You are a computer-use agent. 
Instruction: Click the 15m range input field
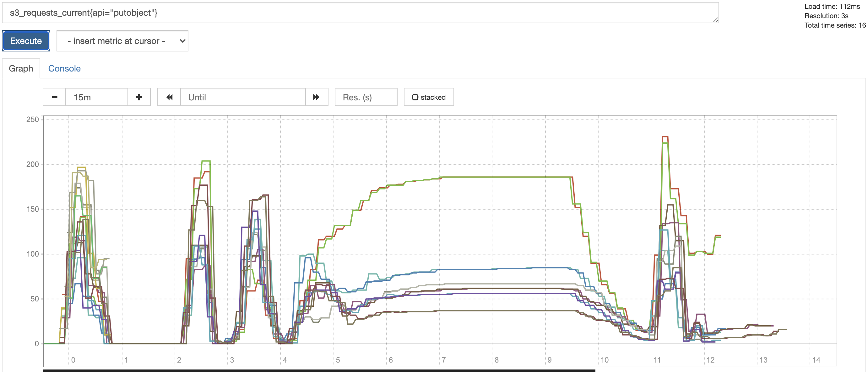pos(96,97)
